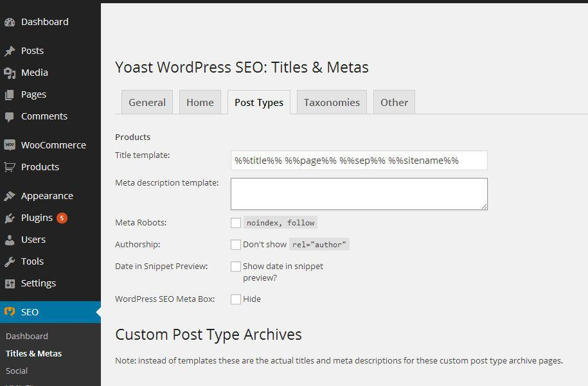The height and width of the screenshot is (386, 588).
Task: Open Media via its sidebar icon
Action: tap(10, 73)
